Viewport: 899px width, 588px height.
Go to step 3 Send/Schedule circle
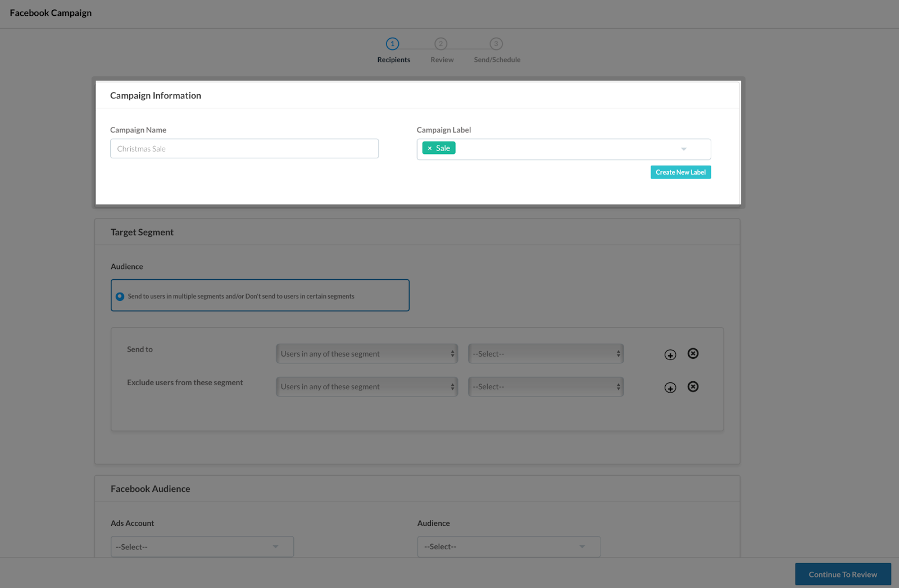[496, 44]
